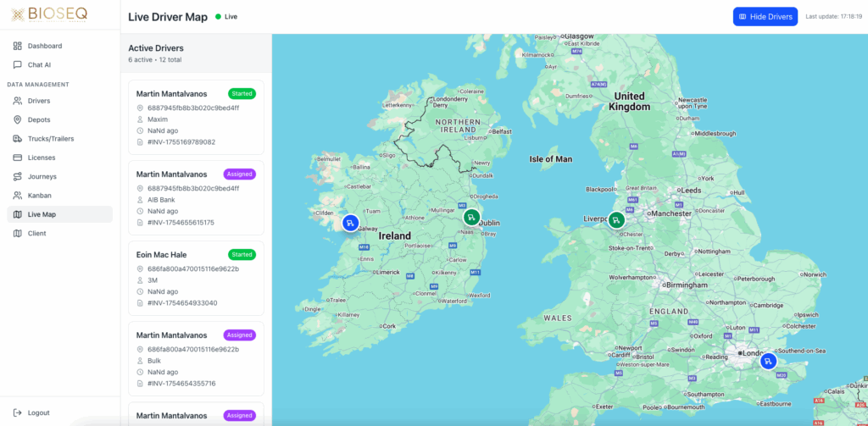Click the Trucks/Trailers truck icon in sidebar
This screenshot has height=426, width=868.
(19, 139)
